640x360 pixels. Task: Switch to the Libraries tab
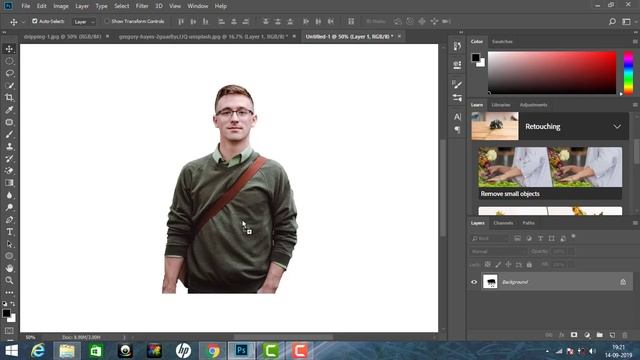pyautogui.click(x=500, y=105)
